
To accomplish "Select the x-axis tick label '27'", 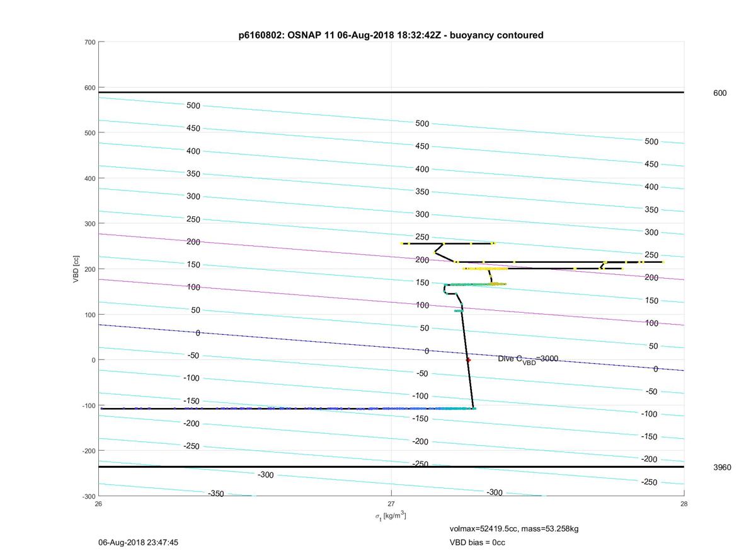I will click(x=391, y=504).
